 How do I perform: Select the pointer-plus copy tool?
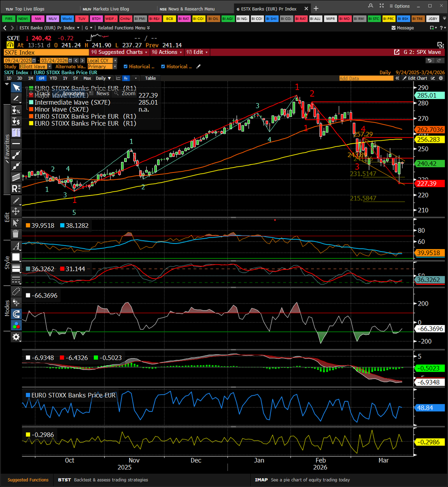16,222
